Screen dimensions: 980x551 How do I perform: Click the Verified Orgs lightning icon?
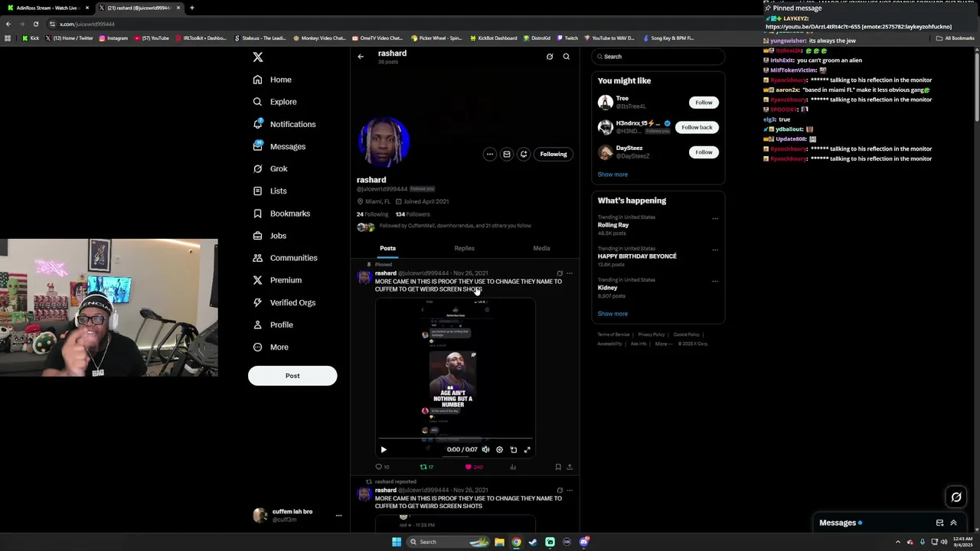(257, 302)
